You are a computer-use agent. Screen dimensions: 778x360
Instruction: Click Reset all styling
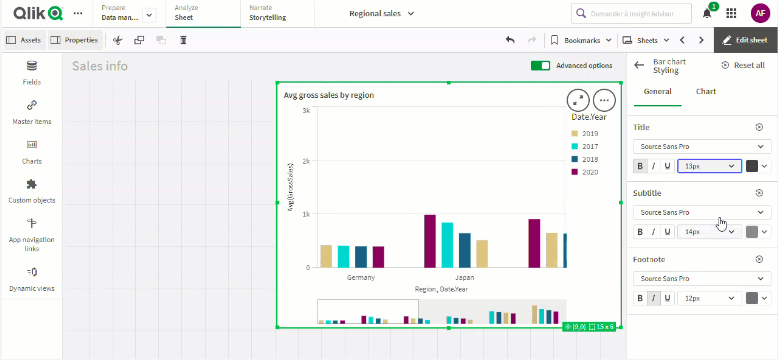tap(743, 65)
